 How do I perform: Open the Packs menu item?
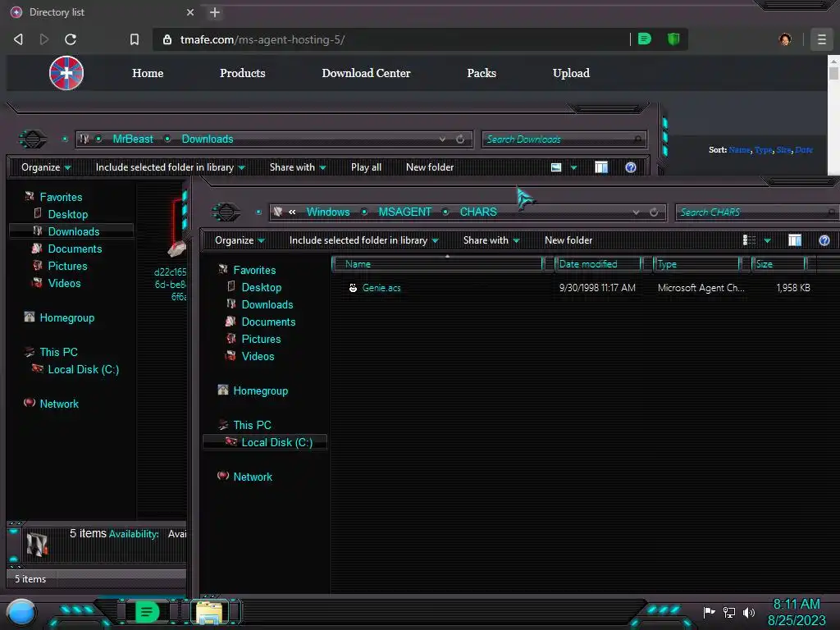click(481, 73)
